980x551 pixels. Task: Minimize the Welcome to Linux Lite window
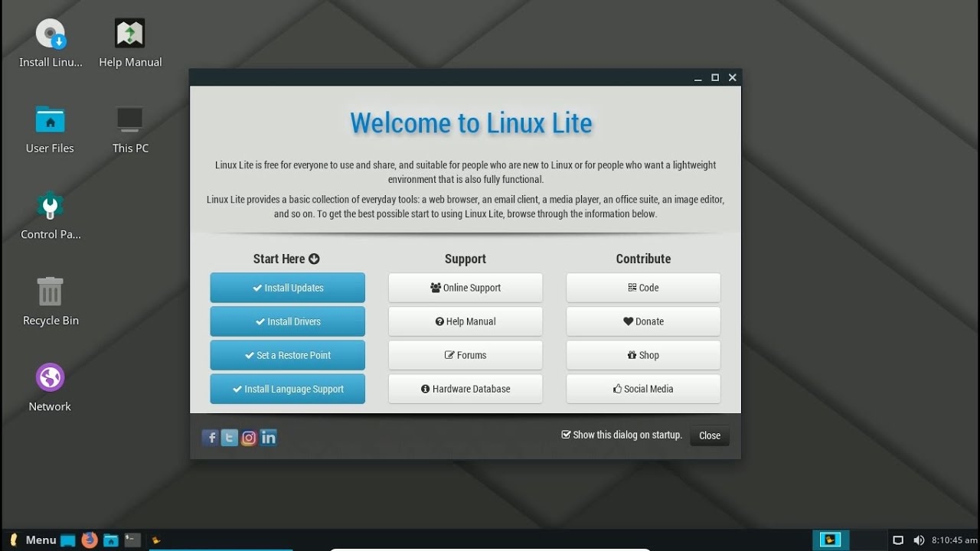(x=697, y=78)
